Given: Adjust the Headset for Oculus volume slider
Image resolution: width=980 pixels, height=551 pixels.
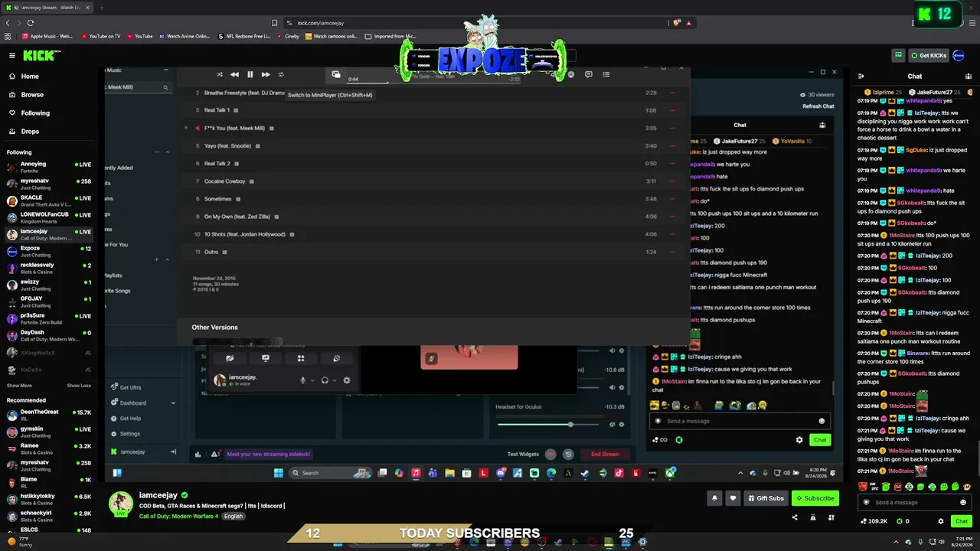Looking at the screenshot, I should point(550,424).
